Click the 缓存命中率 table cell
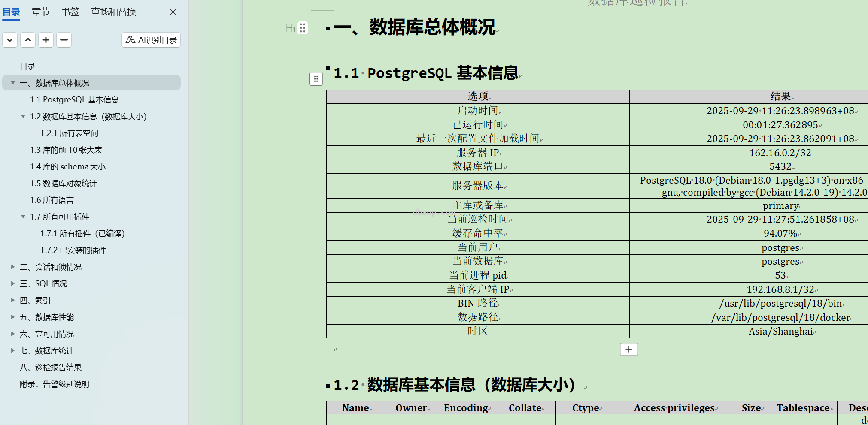Viewport: 868px width, 425px height. [478, 233]
